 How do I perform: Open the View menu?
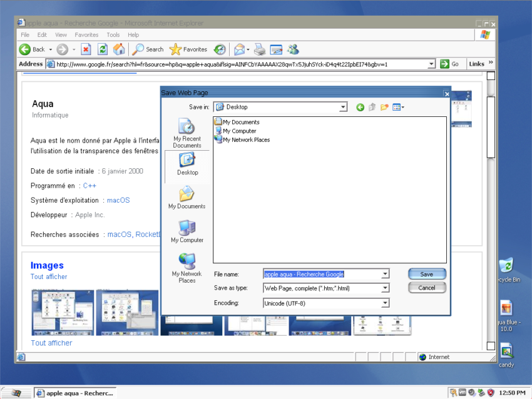point(61,34)
